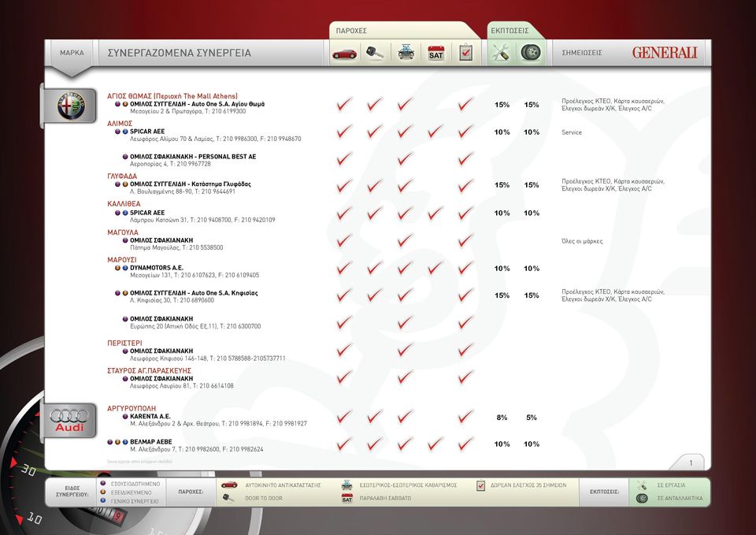The image size is (756, 535).
Task: Click the wrench tools icon under ΕΚΠΤΩΣΕΙΣ
Action: 501,52
